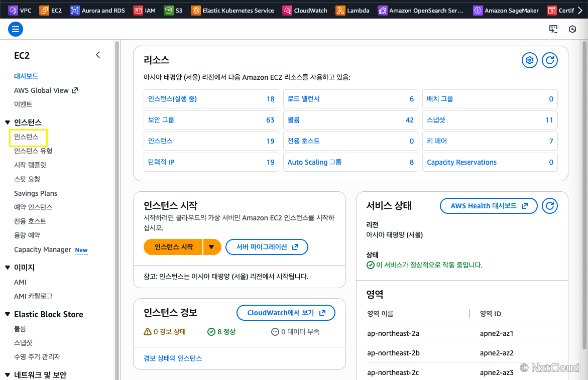Open 볼륨 under Elastic Block Store
Screen dimensions: 588x380
20,329
